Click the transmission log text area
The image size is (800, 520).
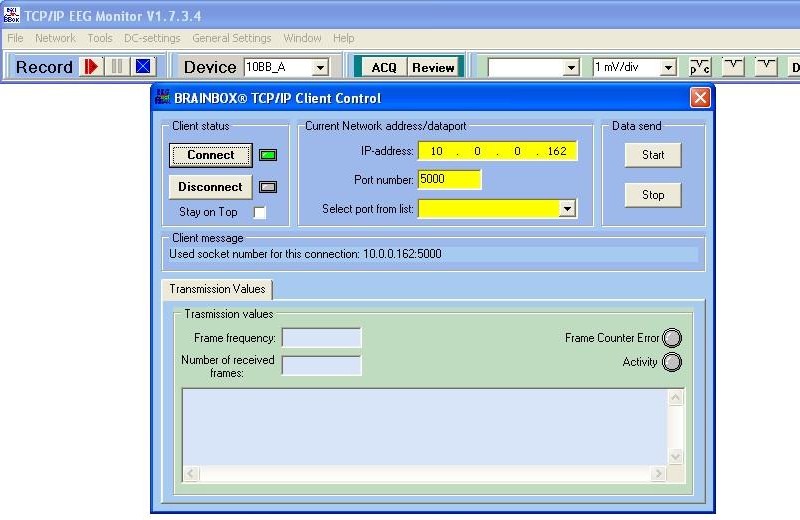coord(425,427)
